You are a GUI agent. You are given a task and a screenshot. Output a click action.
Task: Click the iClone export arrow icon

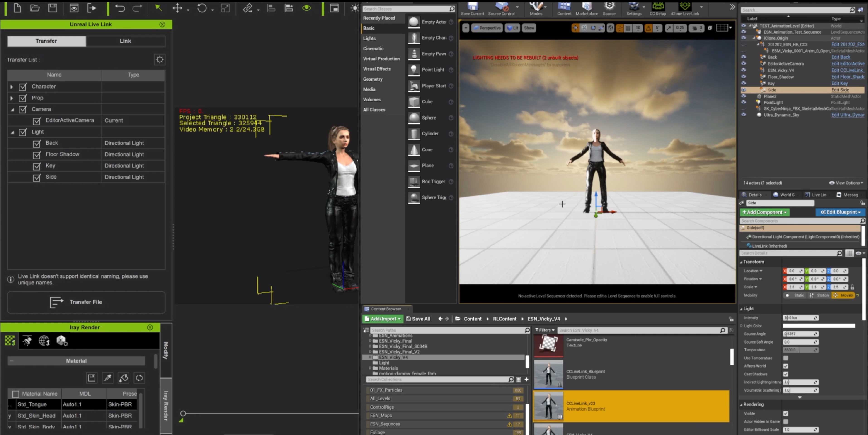pos(91,8)
